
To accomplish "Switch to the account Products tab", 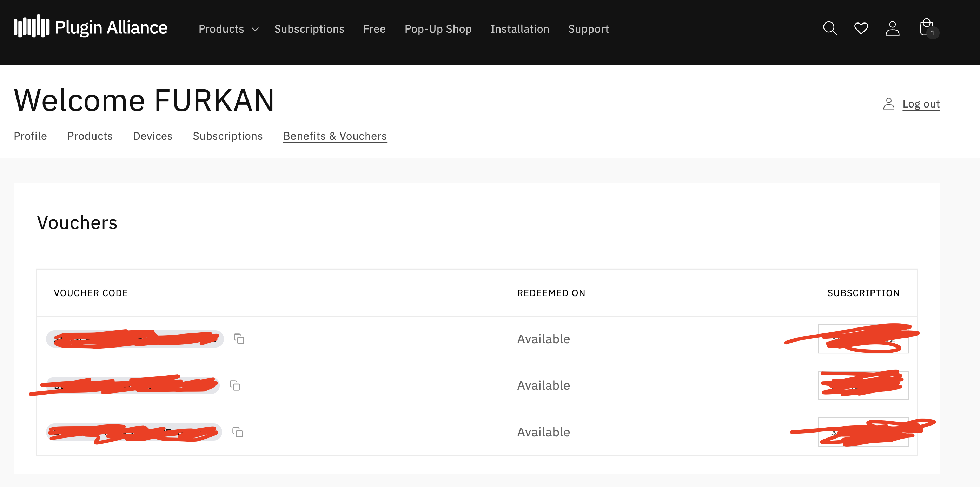I will click(90, 136).
